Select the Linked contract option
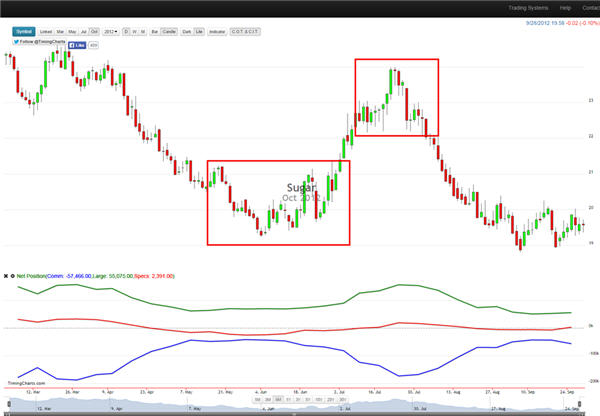The height and width of the screenshot is (416, 600). point(44,32)
